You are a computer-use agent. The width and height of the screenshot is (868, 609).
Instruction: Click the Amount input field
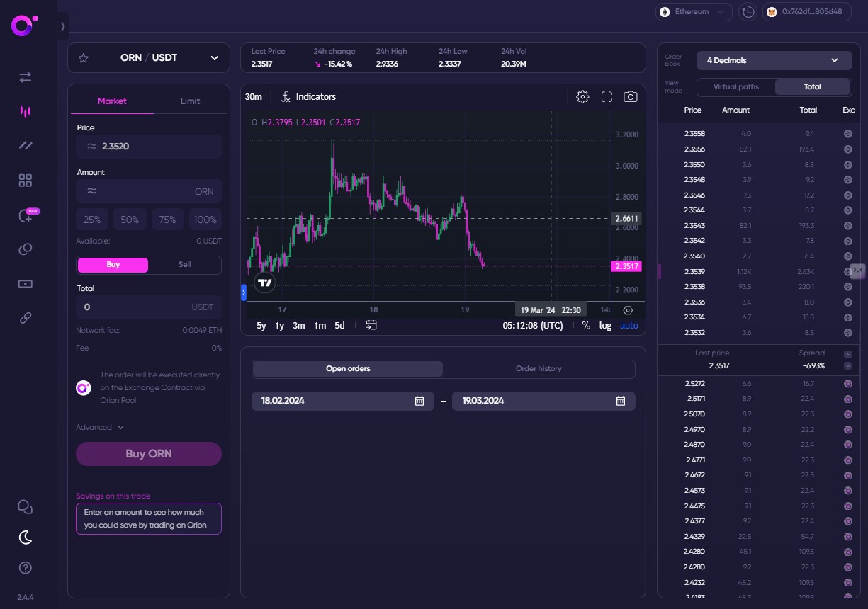coord(149,191)
